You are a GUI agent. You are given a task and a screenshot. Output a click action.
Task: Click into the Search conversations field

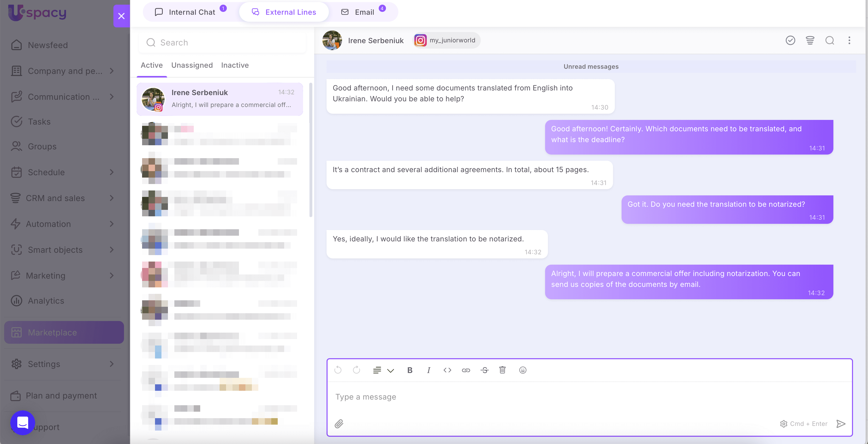(222, 42)
